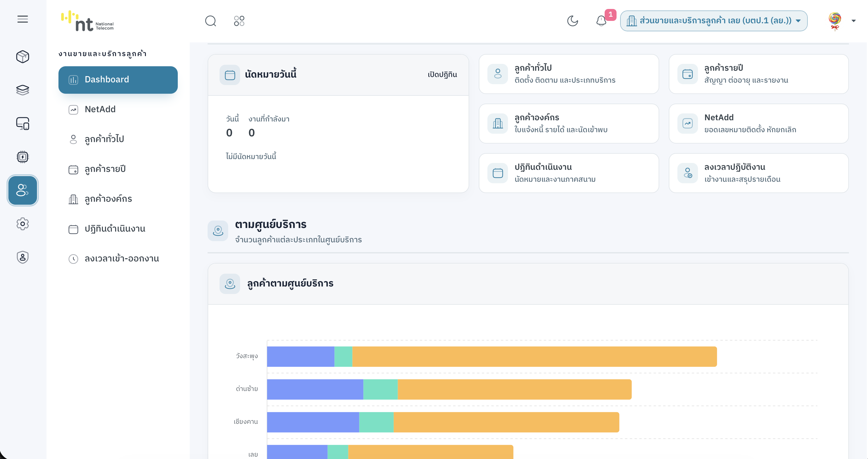Viewport: 868px width, 459px height.
Task: Select the active customers sidebar icon
Action: 23,190
